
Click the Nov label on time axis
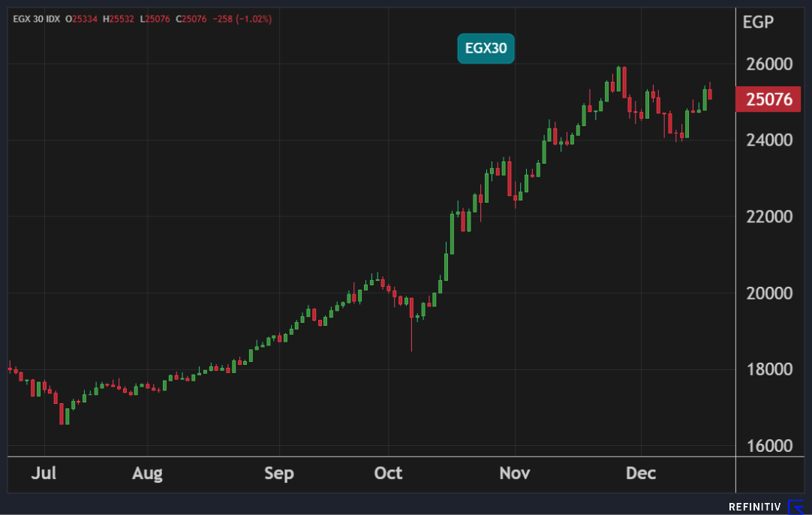point(515,474)
